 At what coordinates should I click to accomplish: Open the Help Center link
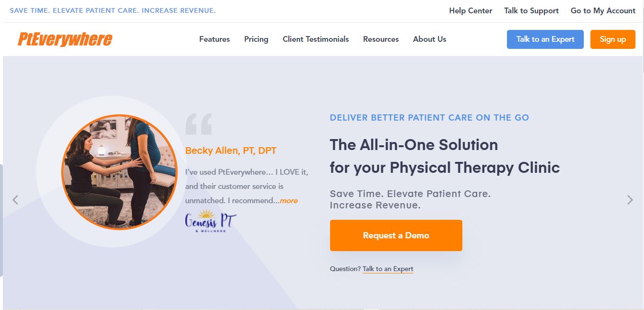tap(470, 10)
